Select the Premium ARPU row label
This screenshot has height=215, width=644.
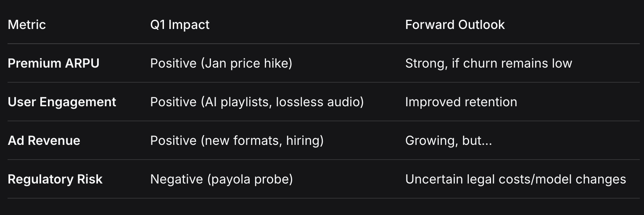54,63
